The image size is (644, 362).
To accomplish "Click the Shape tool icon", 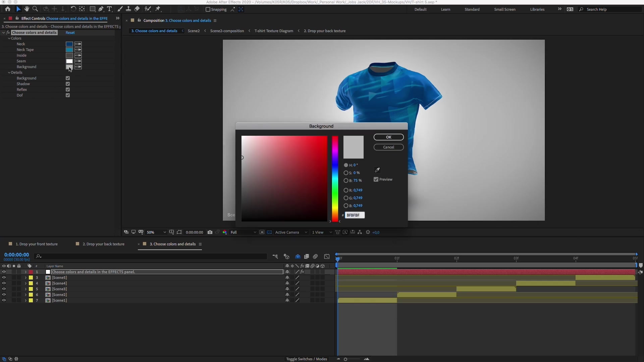I will coord(92,9).
